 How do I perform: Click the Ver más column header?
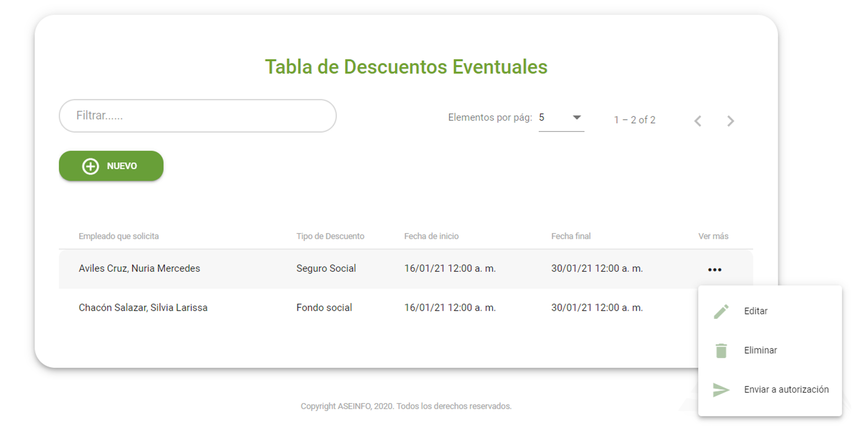tap(713, 236)
